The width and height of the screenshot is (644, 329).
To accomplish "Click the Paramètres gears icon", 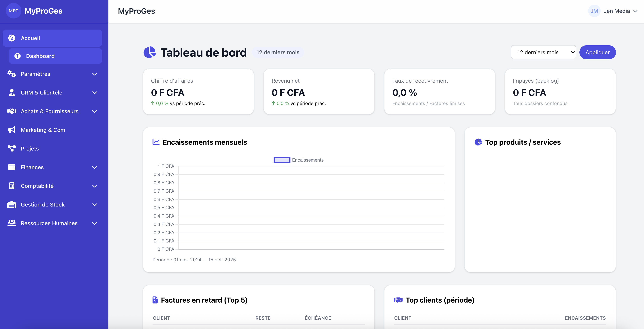I will 11,74.
